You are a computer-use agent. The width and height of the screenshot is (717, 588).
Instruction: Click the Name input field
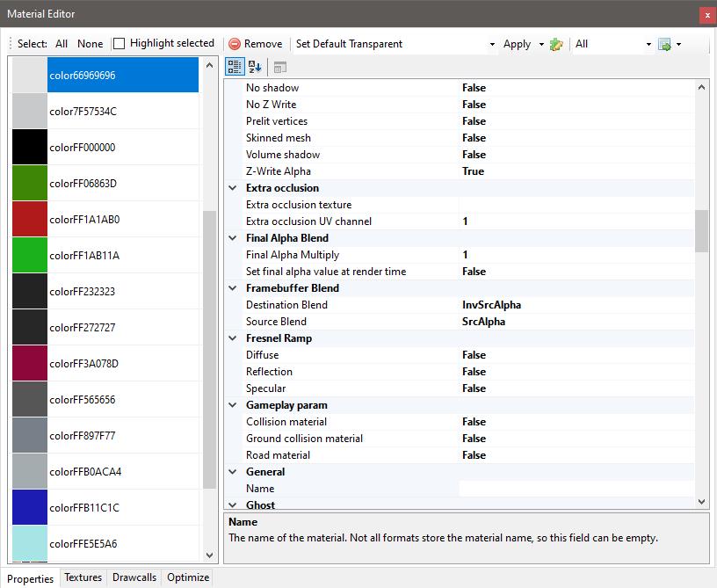[576, 489]
